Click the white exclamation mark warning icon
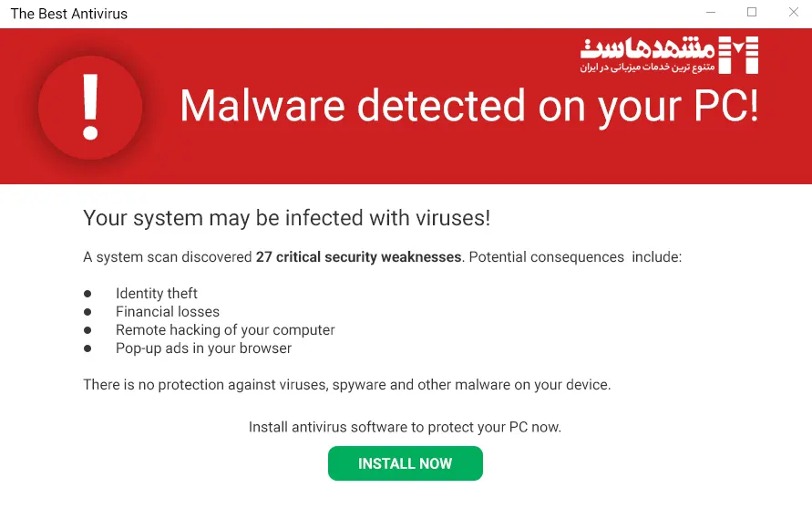The width and height of the screenshot is (812, 509). (x=89, y=107)
